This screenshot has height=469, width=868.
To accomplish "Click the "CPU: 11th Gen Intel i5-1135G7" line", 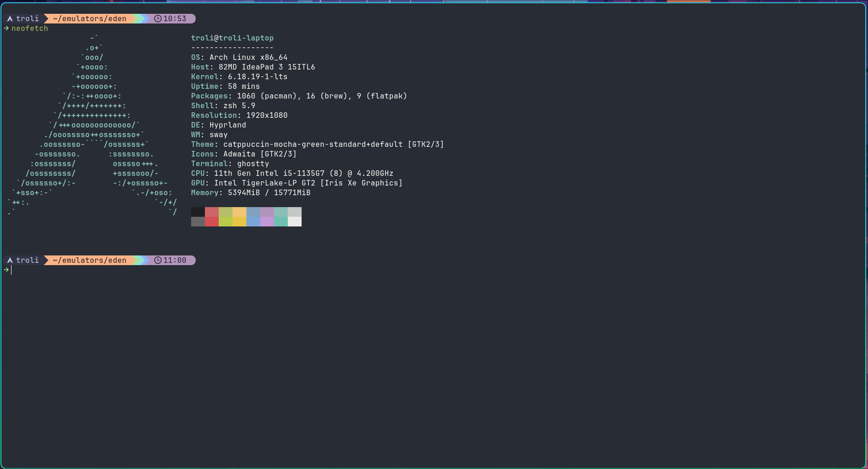I will click(x=292, y=174).
